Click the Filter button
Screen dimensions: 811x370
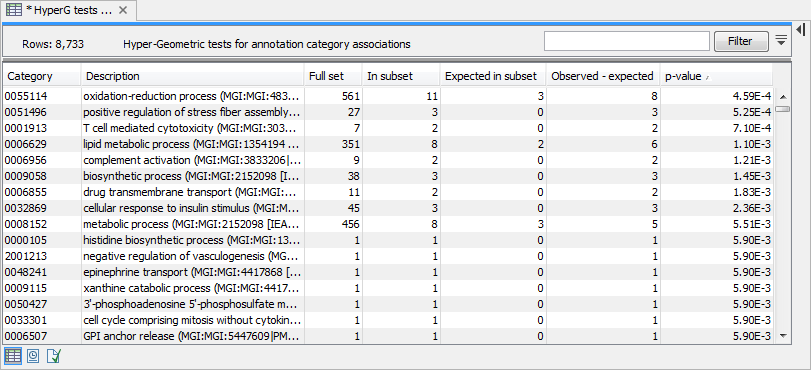(741, 41)
